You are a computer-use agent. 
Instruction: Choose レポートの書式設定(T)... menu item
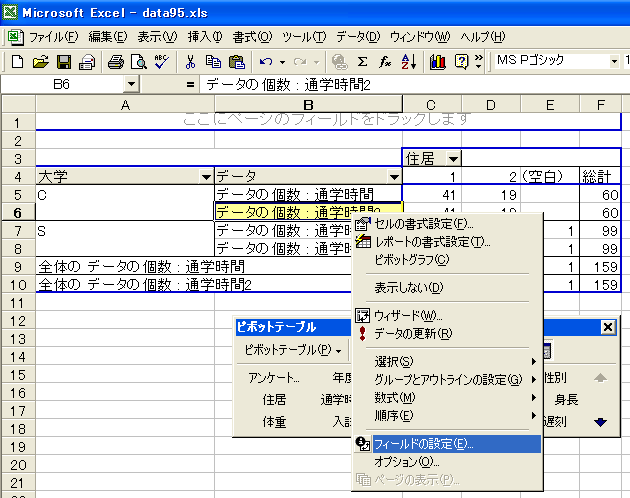(448, 242)
